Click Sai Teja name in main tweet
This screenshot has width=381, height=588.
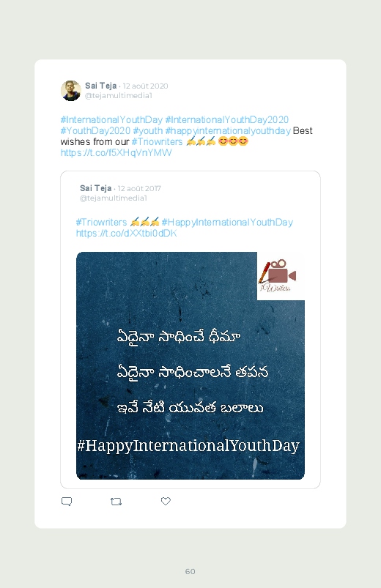[x=100, y=86]
